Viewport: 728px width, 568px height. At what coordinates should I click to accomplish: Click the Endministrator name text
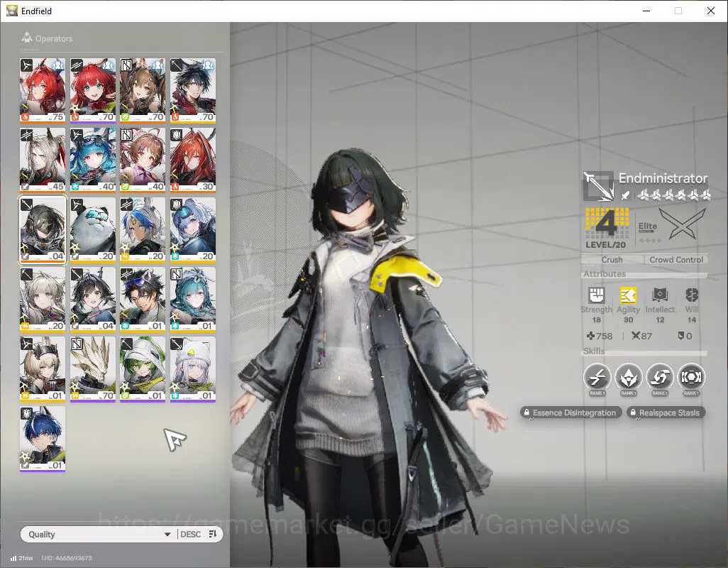click(663, 178)
